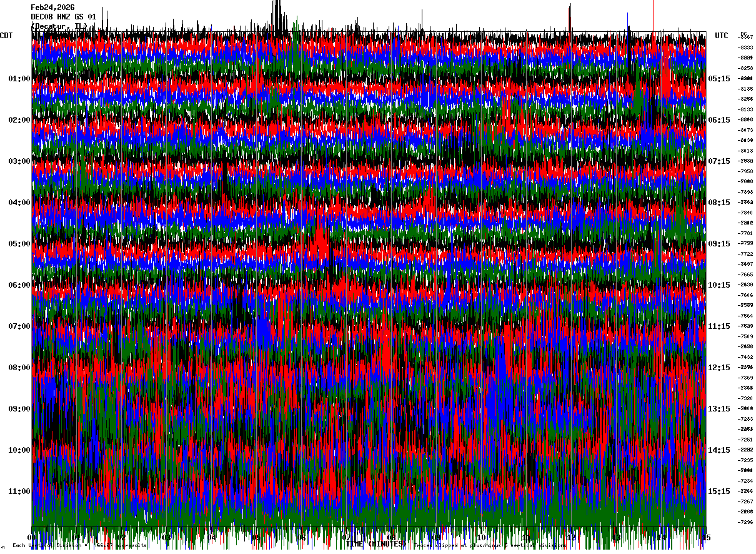756x554 pixels.
Task: Click the UTC timezone header
Action: point(722,36)
